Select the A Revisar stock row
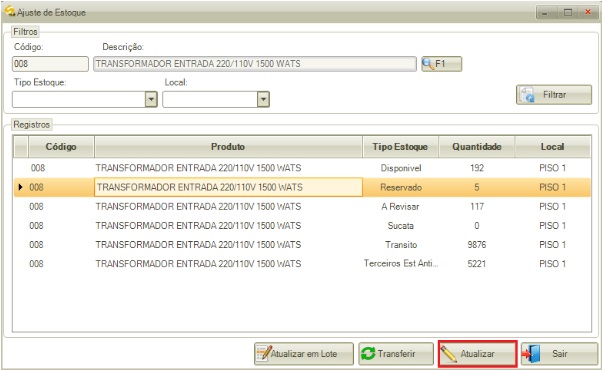The height and width of the screenshot is (370, 602). pos(302,206)
